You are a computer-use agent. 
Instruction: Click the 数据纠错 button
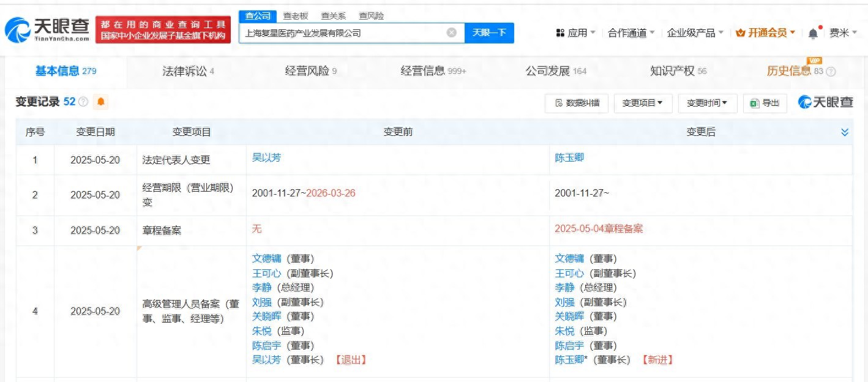pos(577,103)
